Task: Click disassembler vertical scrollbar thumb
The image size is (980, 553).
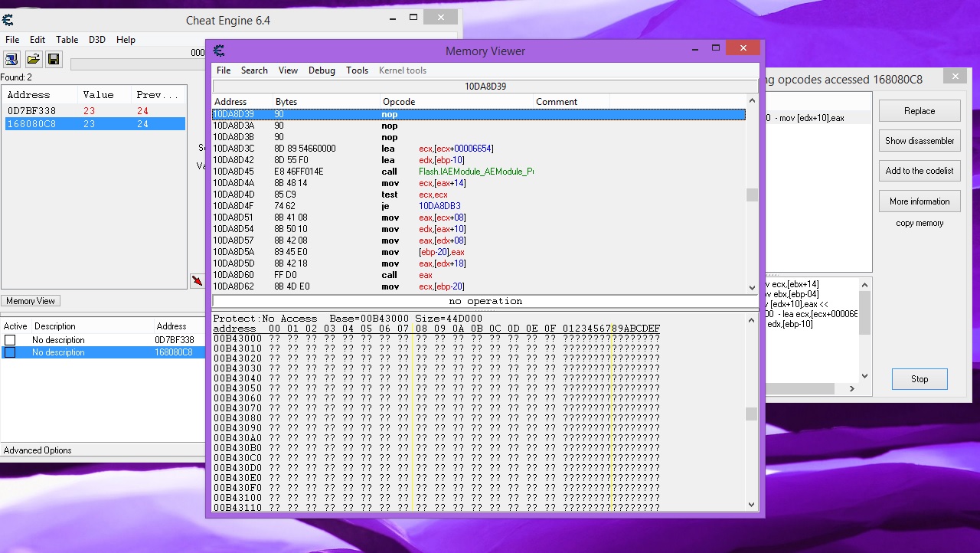Action: pyautogui.click(x=752, y=195)
